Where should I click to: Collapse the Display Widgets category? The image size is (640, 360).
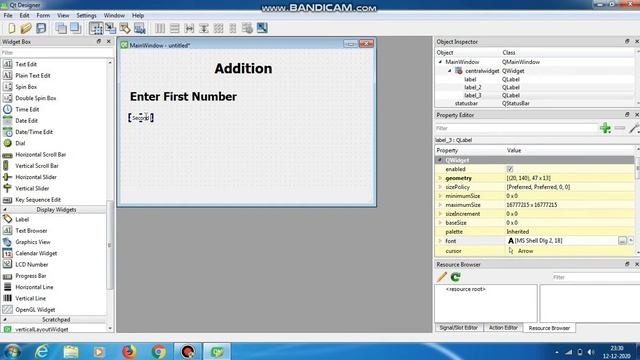click(x=5, y=209)
